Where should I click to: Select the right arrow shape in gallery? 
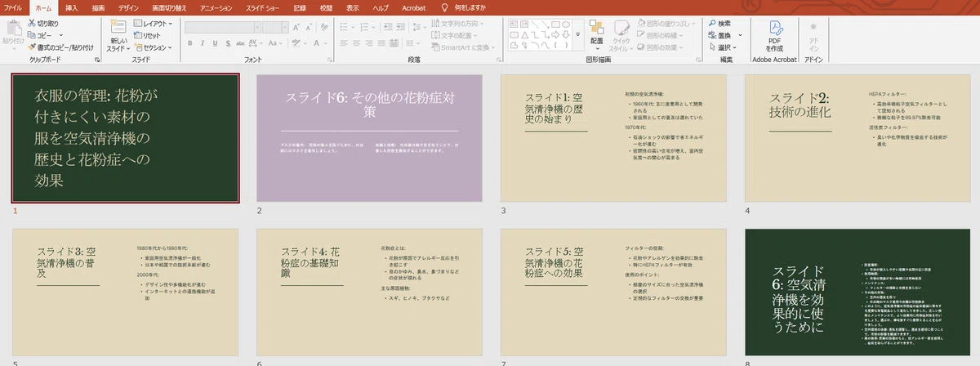(554, 33)
